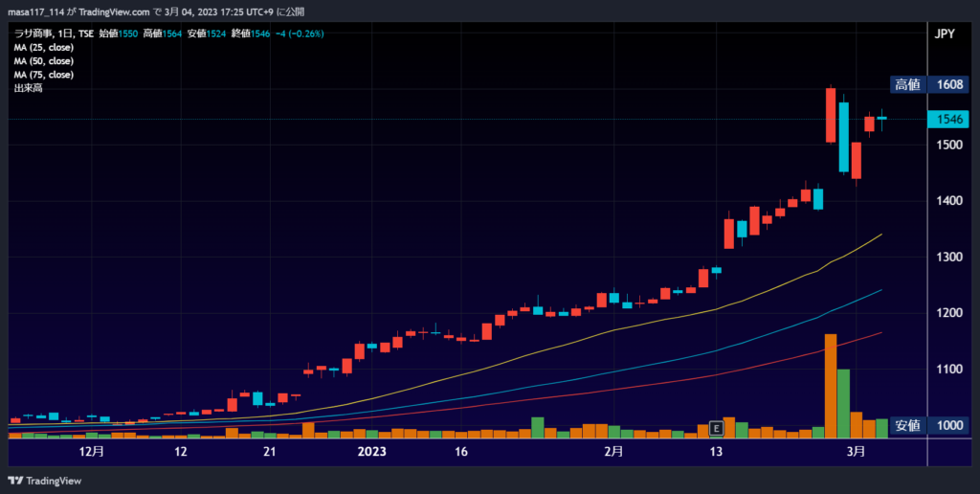Image resolution: width=980 pixels, height=494 pixels.
Task: Click the TradingView logo at the bottom
Action: tap(44, 481)
